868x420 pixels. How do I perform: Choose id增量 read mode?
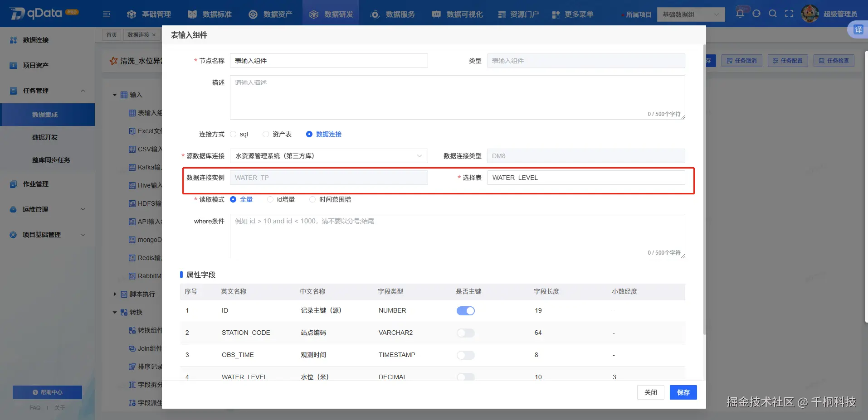pyautogui.click(x=270, y=199)
